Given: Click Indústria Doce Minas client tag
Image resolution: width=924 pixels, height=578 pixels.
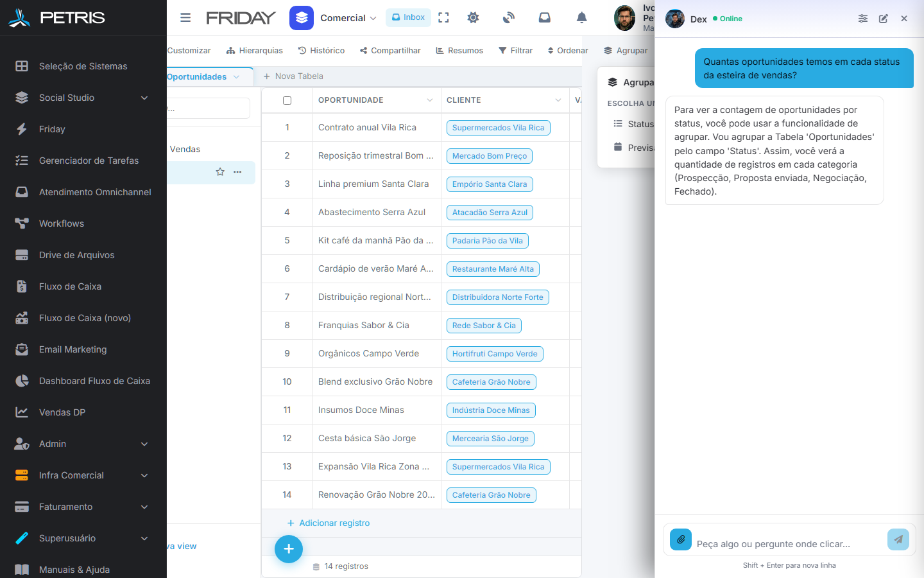Looking at the screenshot, I should (x=491, y=410).
